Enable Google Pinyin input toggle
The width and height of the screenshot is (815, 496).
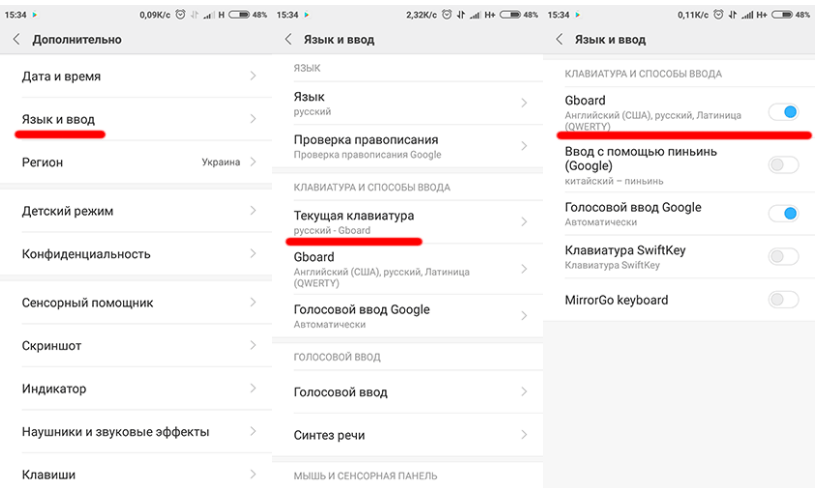tap(783, 165)
